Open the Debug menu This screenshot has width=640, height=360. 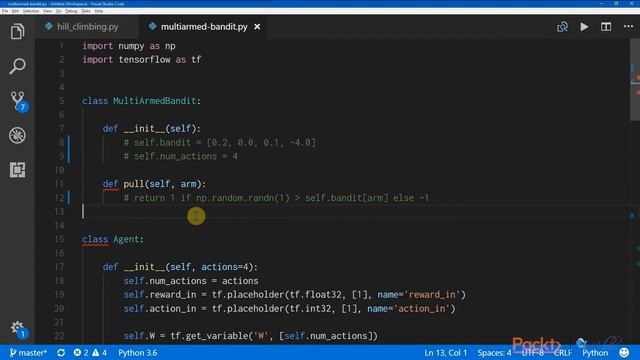pos(71,11)
